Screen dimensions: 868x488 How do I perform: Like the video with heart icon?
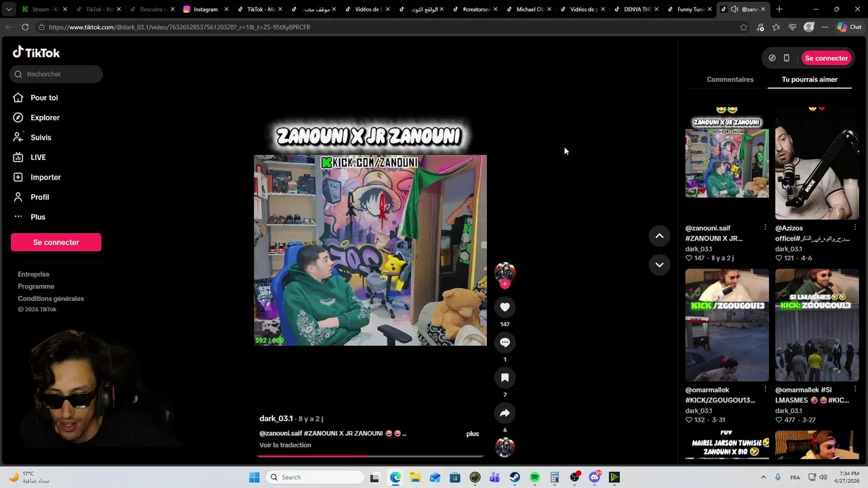pos(505,307)
